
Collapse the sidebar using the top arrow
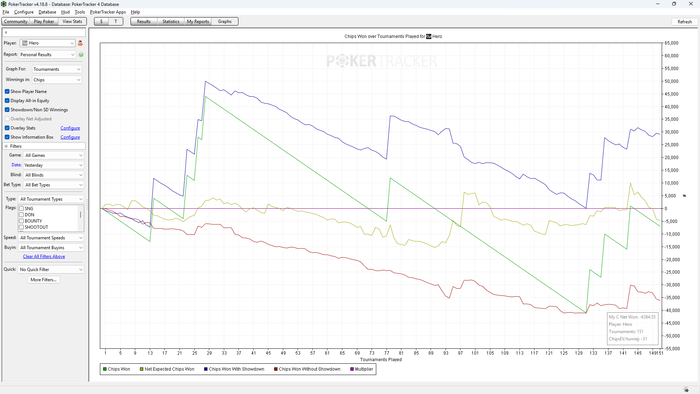(x=6, y=33)
